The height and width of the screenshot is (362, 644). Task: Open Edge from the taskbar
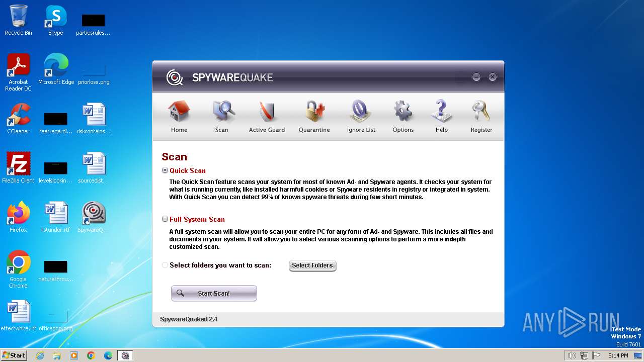pos(108,355)
